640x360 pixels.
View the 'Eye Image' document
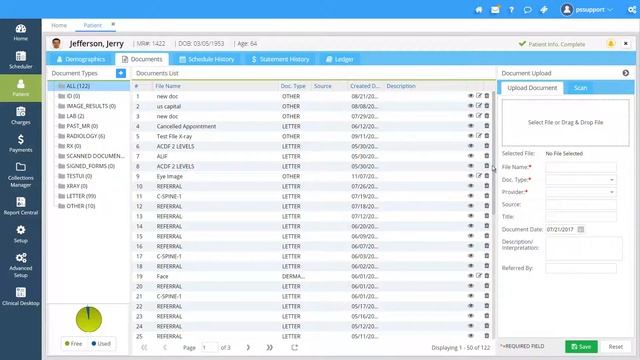point(471,176)
